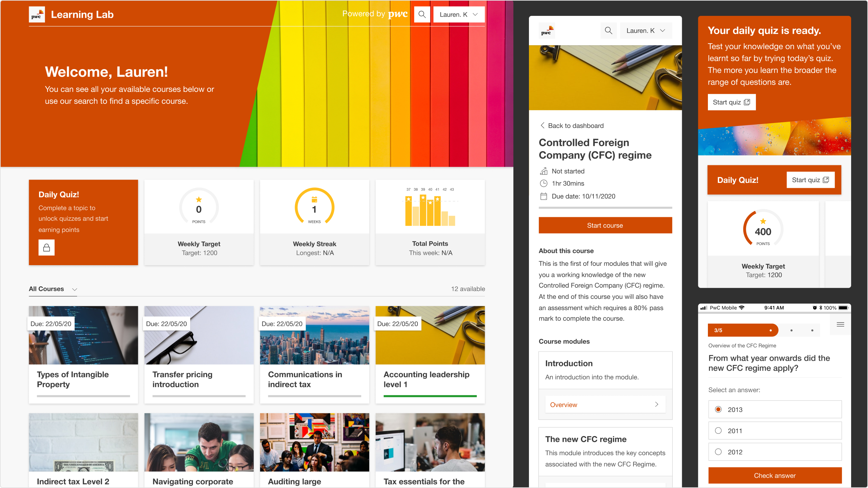Expand the Lauren. K menu in the mobile header
This screenshot has height=488, width=868.
(646, 31)
